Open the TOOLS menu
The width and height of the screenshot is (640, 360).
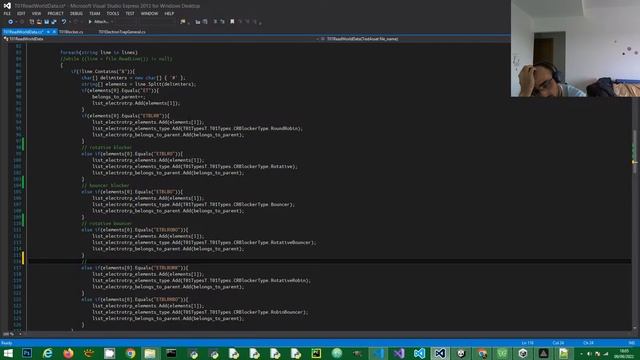[x=113, y=13]
